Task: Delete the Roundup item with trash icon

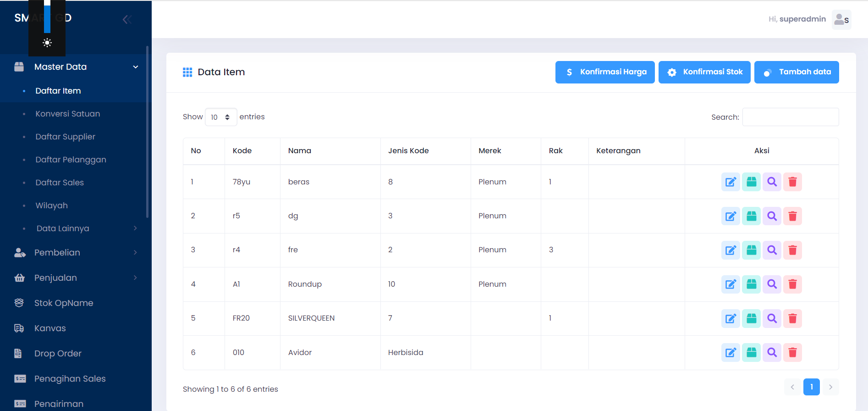Action: 792,284
